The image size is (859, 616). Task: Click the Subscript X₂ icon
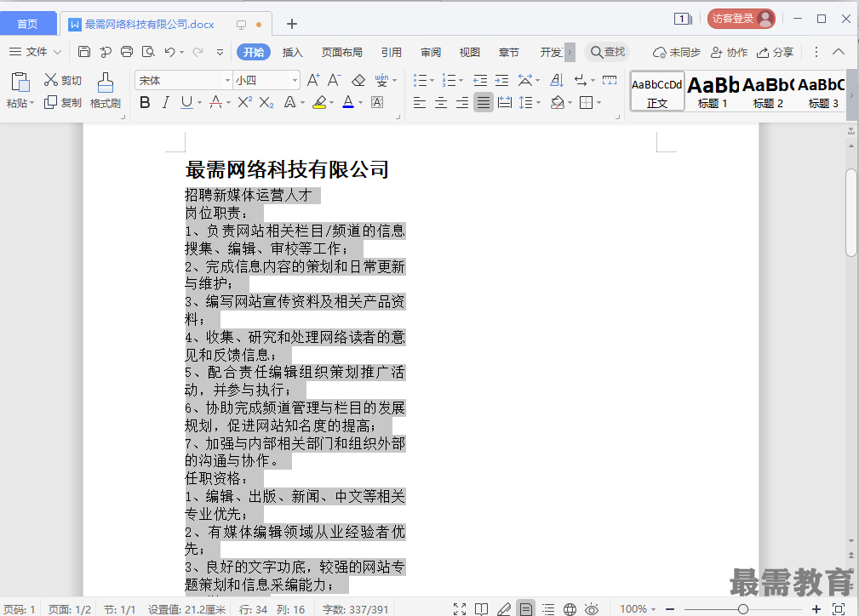[266, 102]
